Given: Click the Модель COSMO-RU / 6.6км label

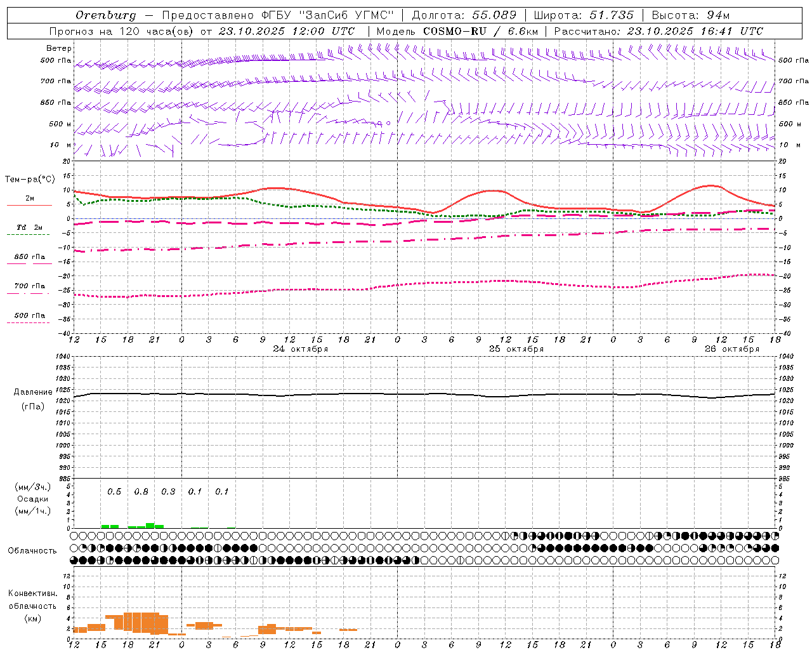Looking at the screenshot, I should click(457, 31).
